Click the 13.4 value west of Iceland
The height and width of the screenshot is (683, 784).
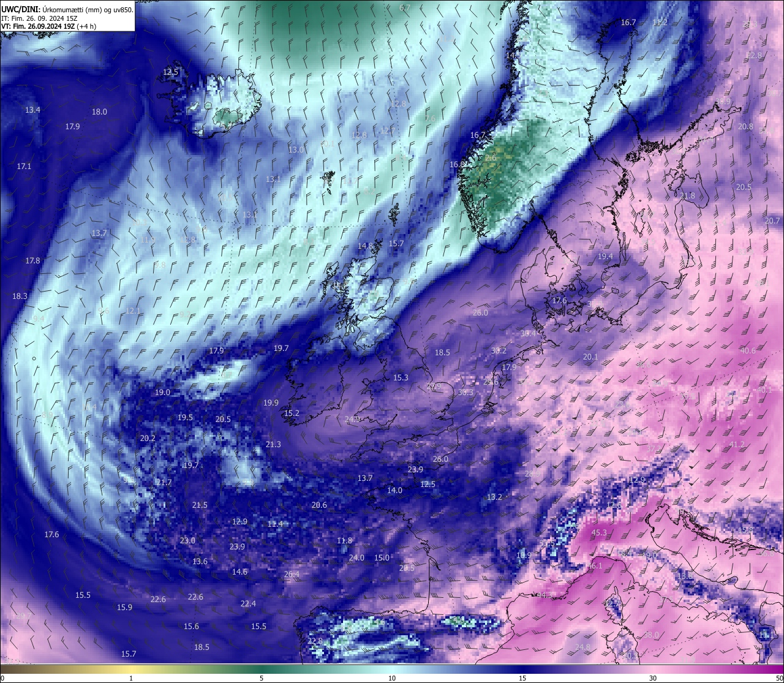[32, 110]
